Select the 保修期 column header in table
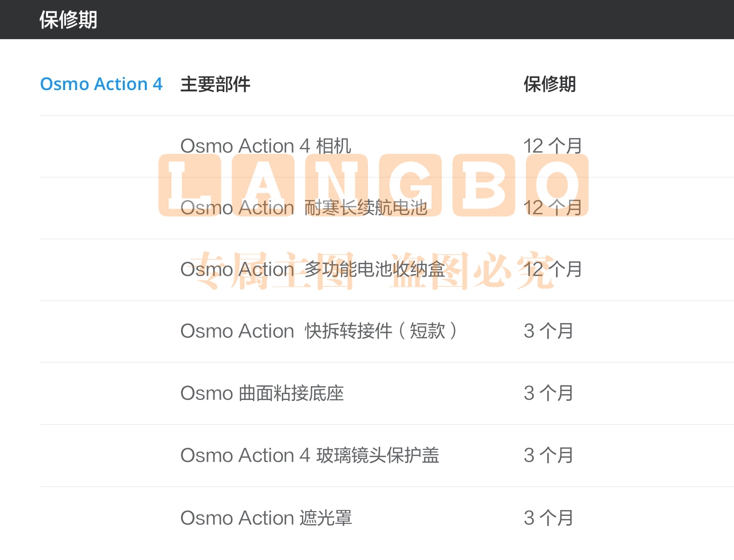 pos(550,84)
